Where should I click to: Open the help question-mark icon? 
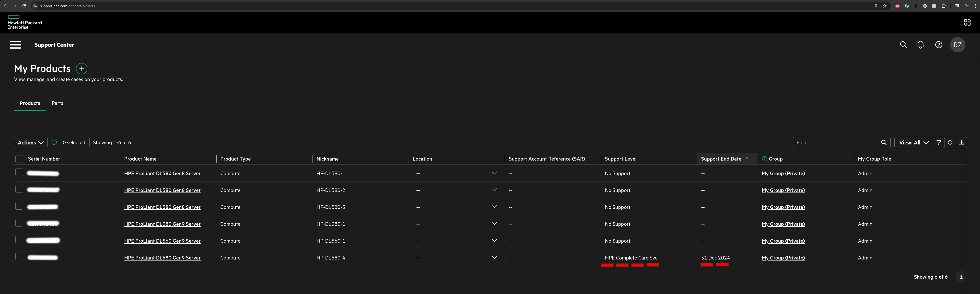coord(939,45)
